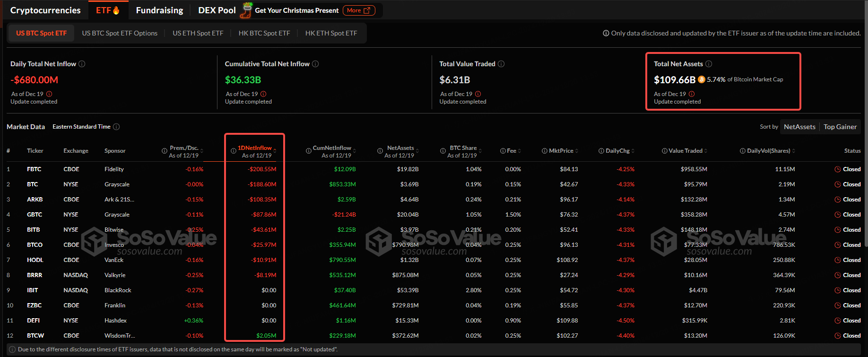Click info icon next to Total Net Assets

pos(709,64)
